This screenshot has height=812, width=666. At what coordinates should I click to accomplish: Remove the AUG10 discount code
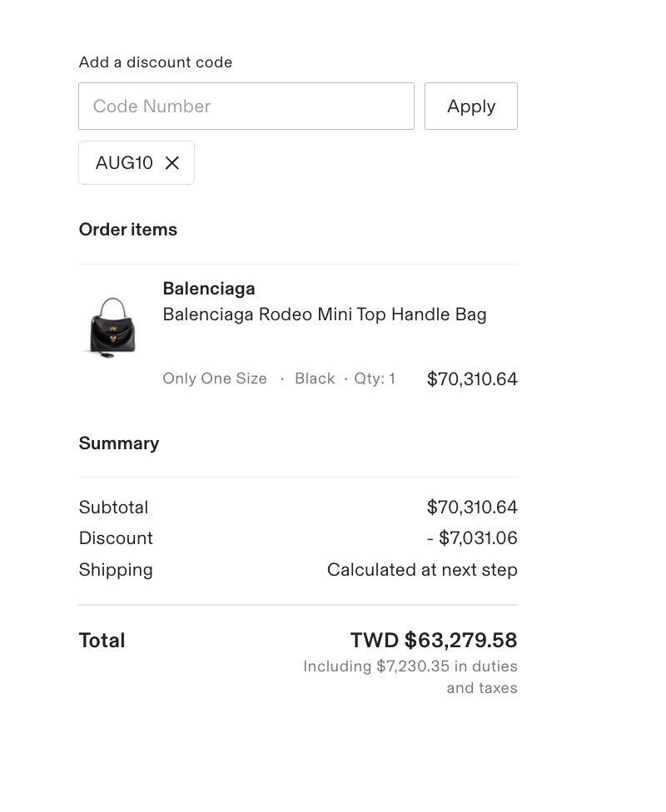click(172, 163)
